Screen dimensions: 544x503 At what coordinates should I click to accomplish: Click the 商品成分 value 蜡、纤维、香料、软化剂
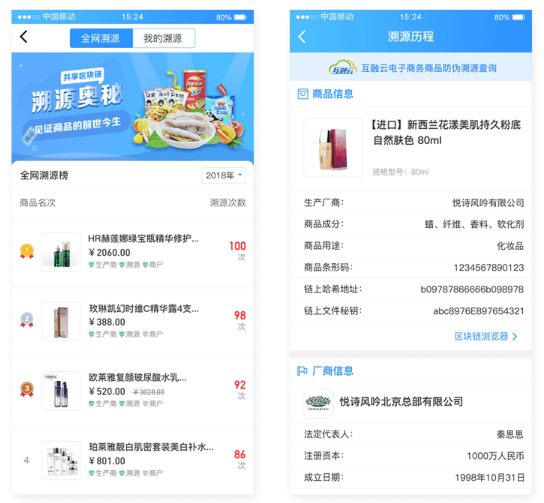point(474,224)
